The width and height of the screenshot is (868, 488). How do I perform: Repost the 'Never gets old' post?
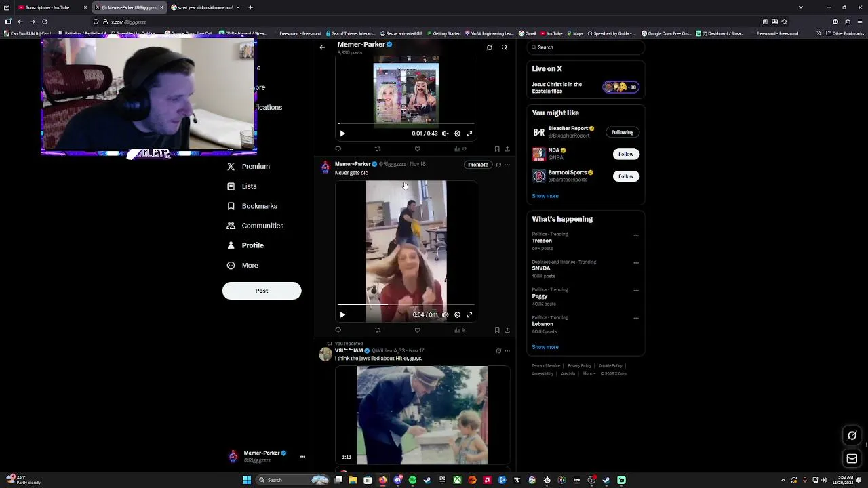[378, 330]
